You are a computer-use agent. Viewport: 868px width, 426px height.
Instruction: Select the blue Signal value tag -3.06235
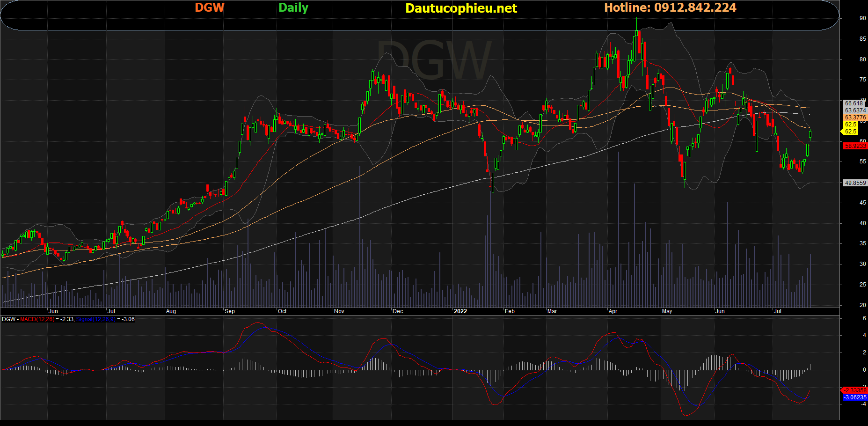point(854,397)
